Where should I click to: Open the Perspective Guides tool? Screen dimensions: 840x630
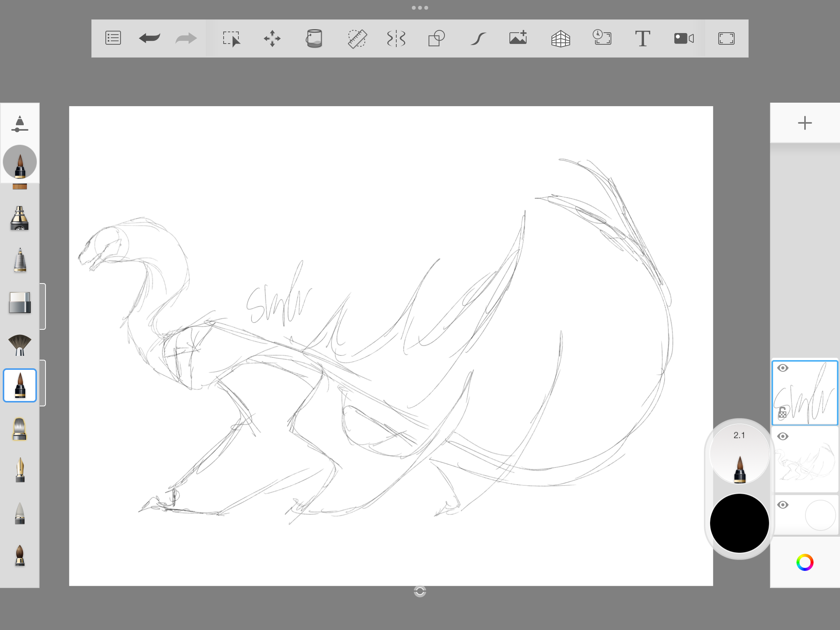(x=561, y=38)
